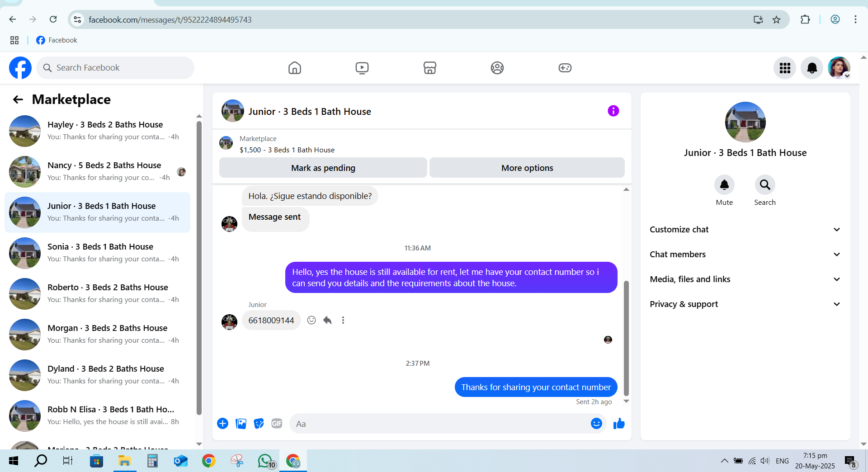Open taskbar clock showing 7:15 pm
The width and height of the screenshot is (868, 472).
pos(815,461)
